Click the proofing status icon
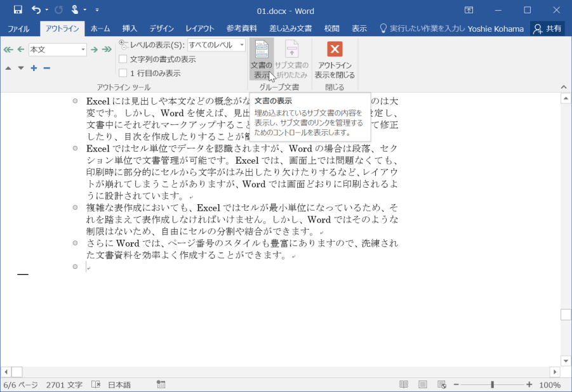The height and width of the screenshot is (392, 572). (96, 384)
